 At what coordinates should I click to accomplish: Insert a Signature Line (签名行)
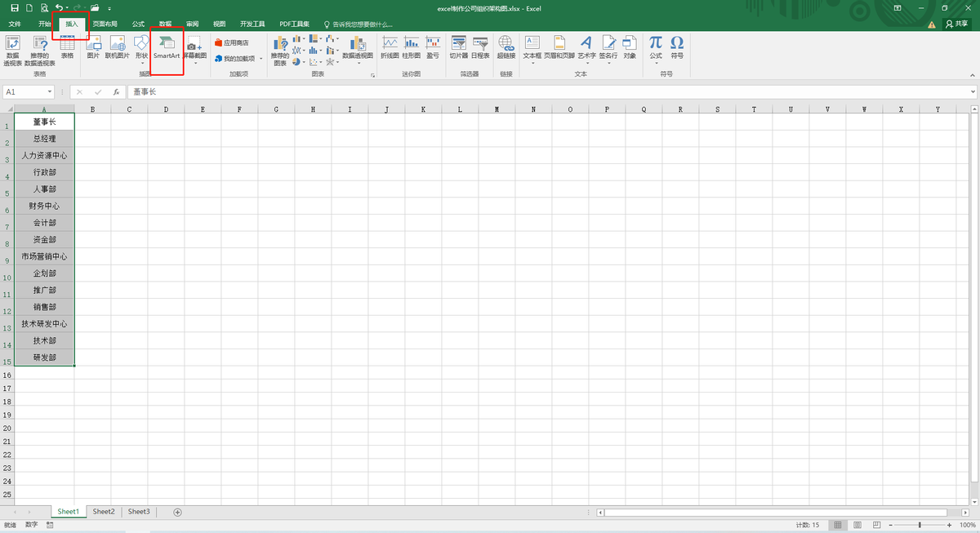click(x=608, y=49)
